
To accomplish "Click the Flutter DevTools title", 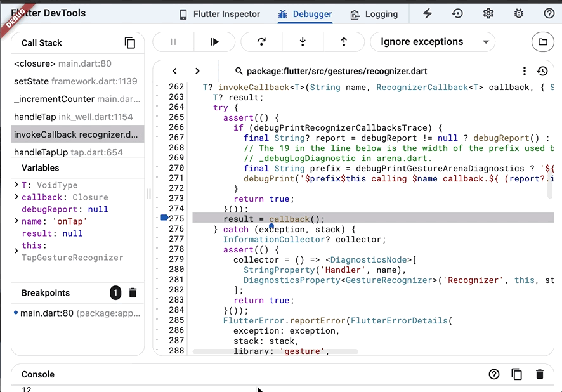I will [48, 13].
